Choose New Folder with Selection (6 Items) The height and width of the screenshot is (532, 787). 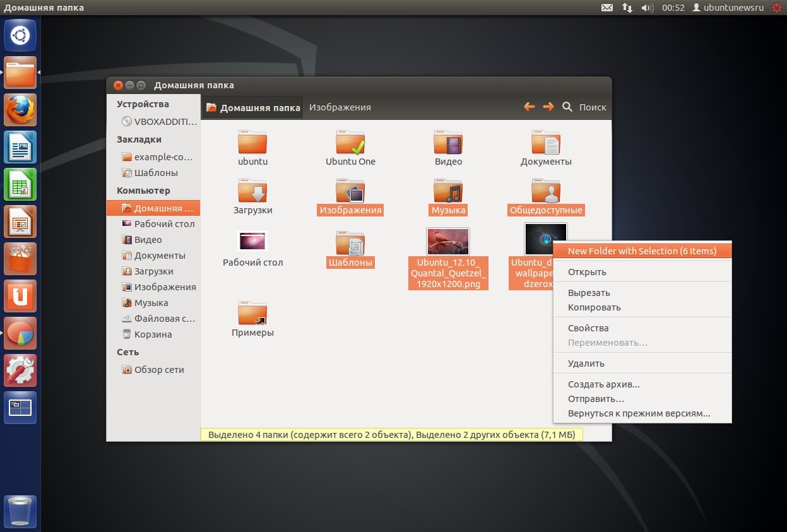tap(642, 251)
